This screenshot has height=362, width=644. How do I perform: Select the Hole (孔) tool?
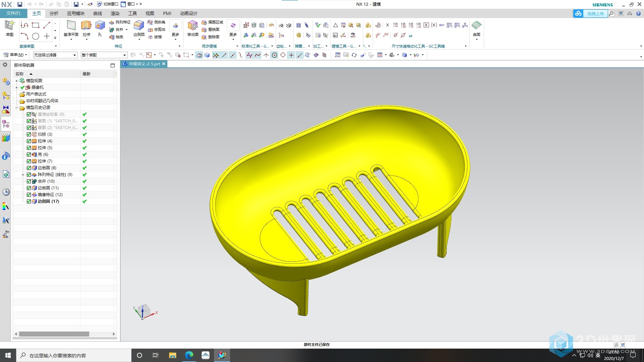click(x=100, y=28)
